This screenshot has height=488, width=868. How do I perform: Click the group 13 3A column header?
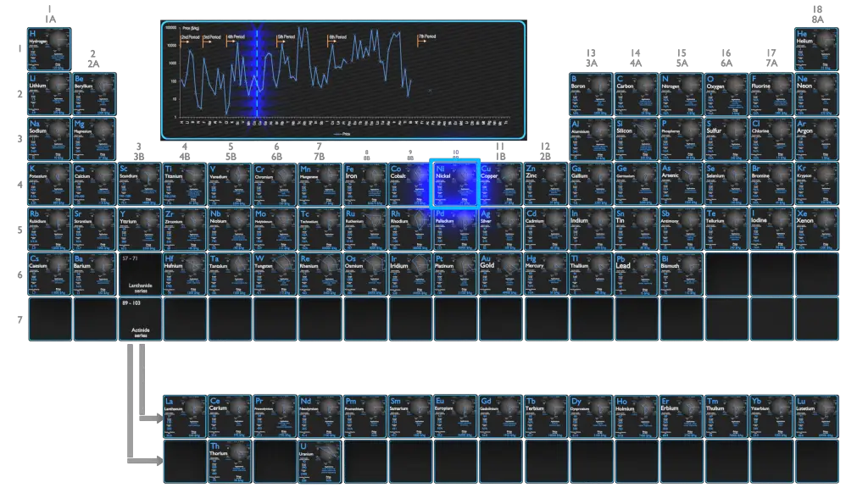pyautogui.click(x=591, y=58)
